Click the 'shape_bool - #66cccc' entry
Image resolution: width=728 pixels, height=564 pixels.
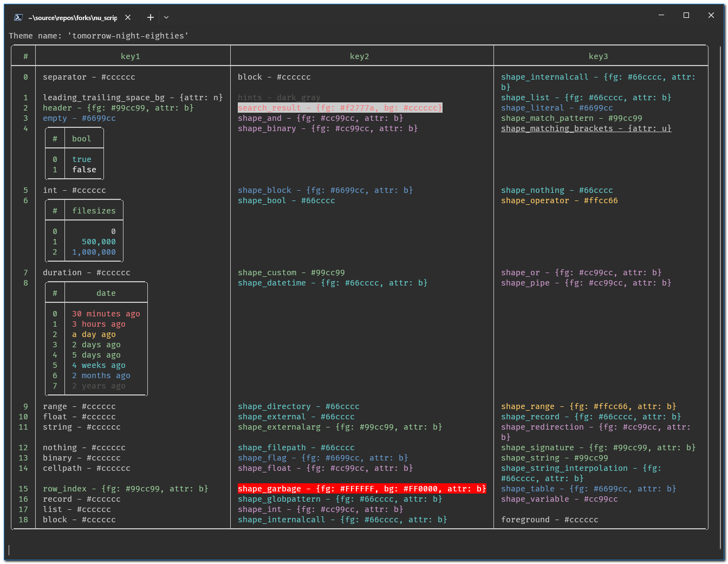point(287,200)
